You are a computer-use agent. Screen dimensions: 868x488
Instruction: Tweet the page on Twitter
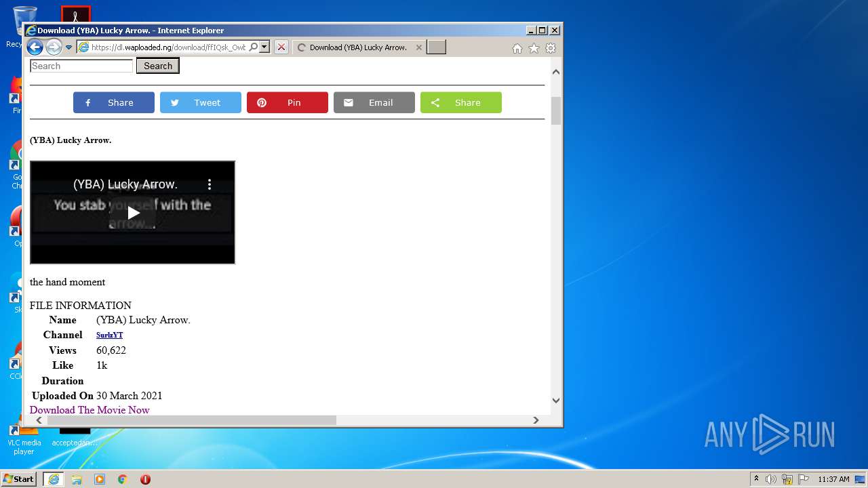(201, 102)
